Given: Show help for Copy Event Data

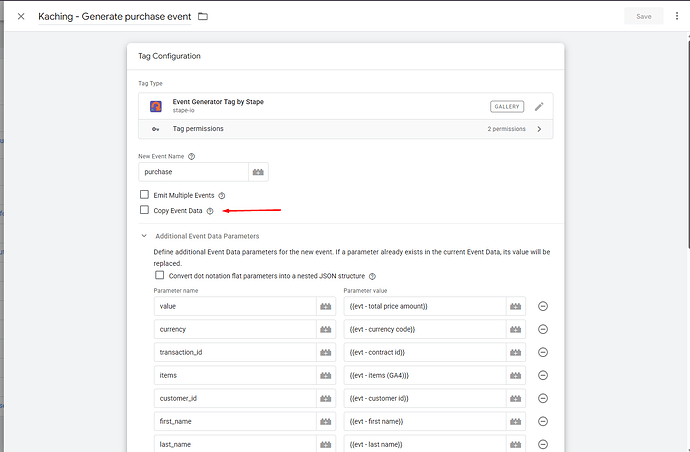Looking at the screenshot, I should 210,211.
